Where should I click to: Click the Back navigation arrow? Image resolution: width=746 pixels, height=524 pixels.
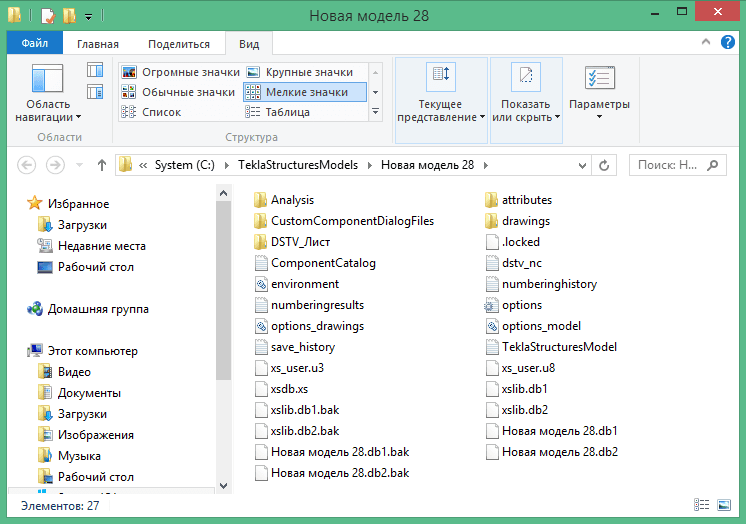pos(27,165)
